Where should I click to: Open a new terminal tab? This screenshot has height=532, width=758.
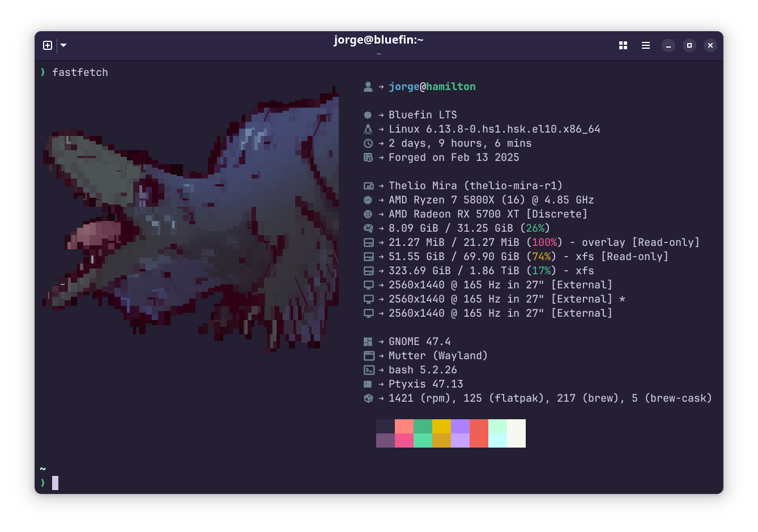[x=48, y=45]
